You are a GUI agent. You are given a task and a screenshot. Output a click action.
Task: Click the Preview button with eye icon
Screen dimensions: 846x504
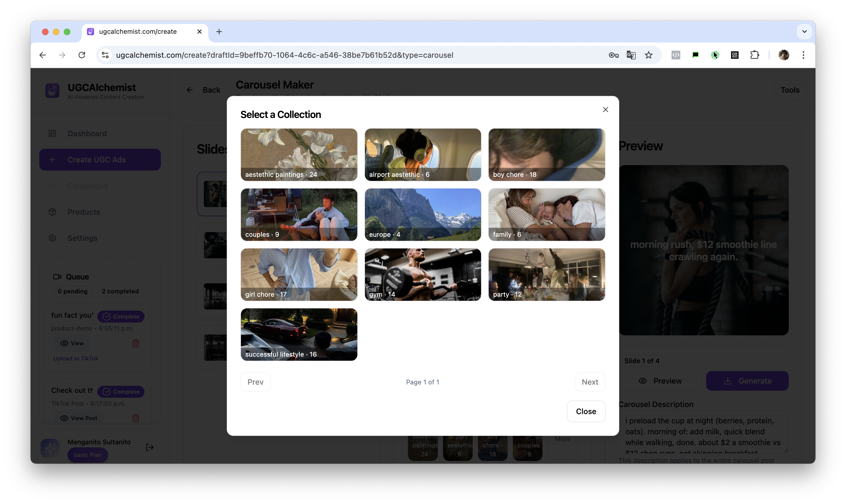(660, 381)
